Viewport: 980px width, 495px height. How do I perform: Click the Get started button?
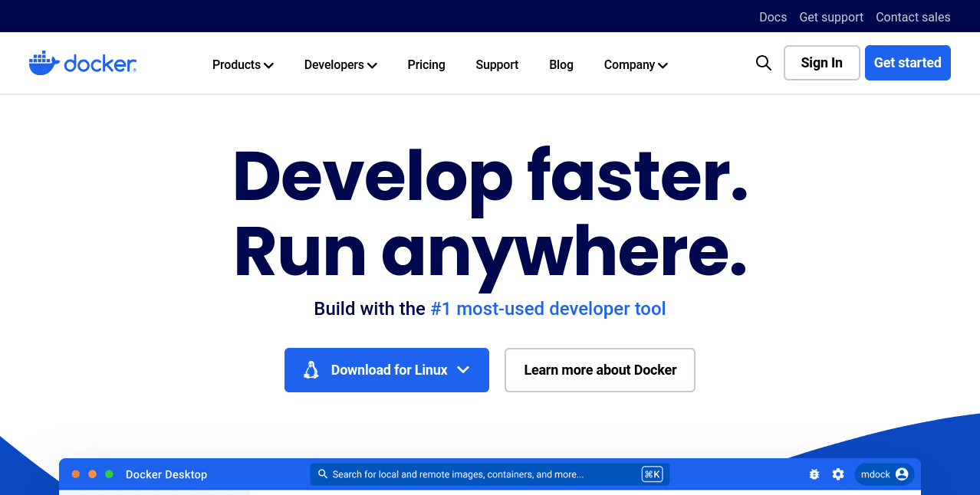pyautogui.click(x=908, y=63)
